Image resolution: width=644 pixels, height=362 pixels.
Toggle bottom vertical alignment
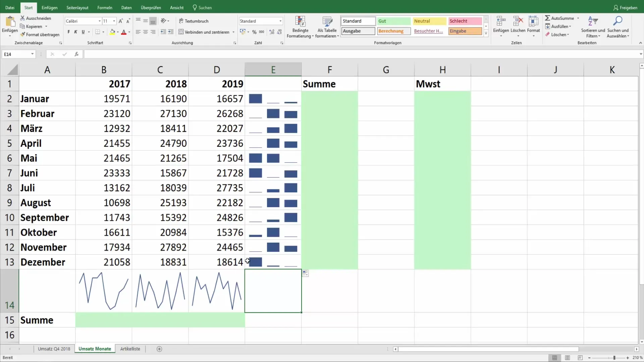[x=153, y=21]
